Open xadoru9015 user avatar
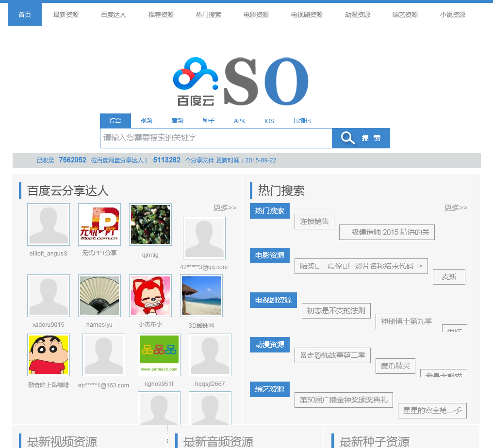The width and height of the screenshot is (493, 448). (49, 296)
